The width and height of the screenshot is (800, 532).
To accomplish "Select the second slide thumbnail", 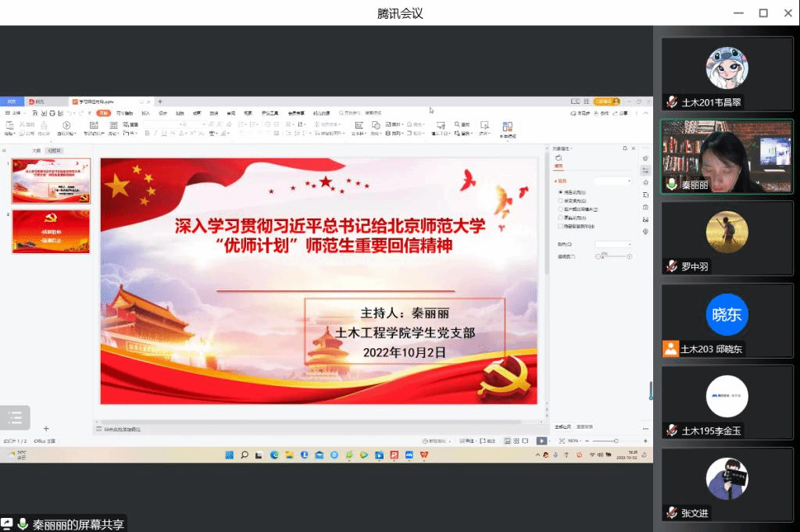I will tap(52, 231).
